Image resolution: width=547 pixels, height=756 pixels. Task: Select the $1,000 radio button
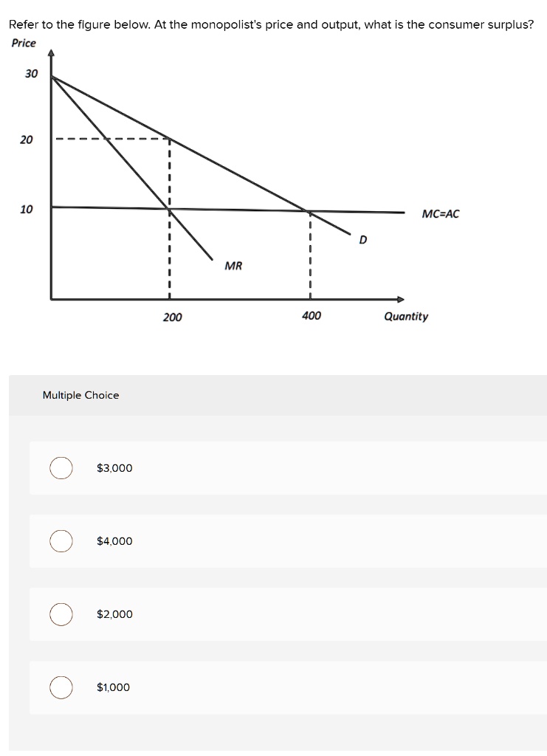(x=61, y=687)
